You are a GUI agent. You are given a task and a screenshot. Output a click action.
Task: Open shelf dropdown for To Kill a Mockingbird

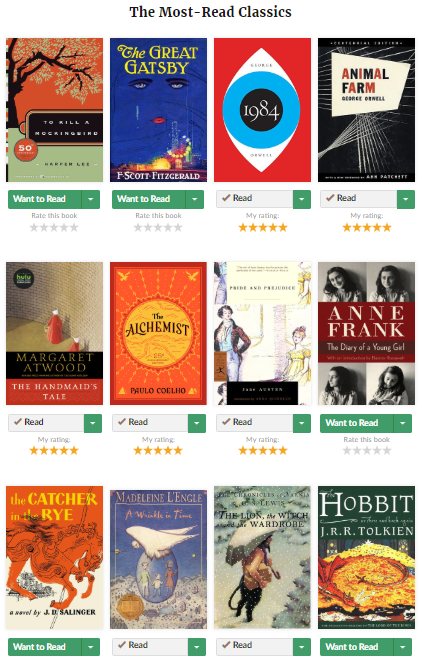91,199
